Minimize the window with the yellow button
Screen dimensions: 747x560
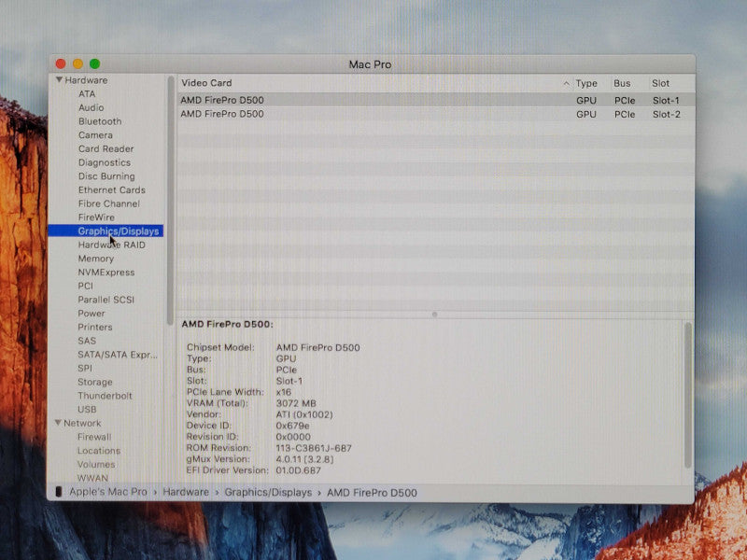78,63
